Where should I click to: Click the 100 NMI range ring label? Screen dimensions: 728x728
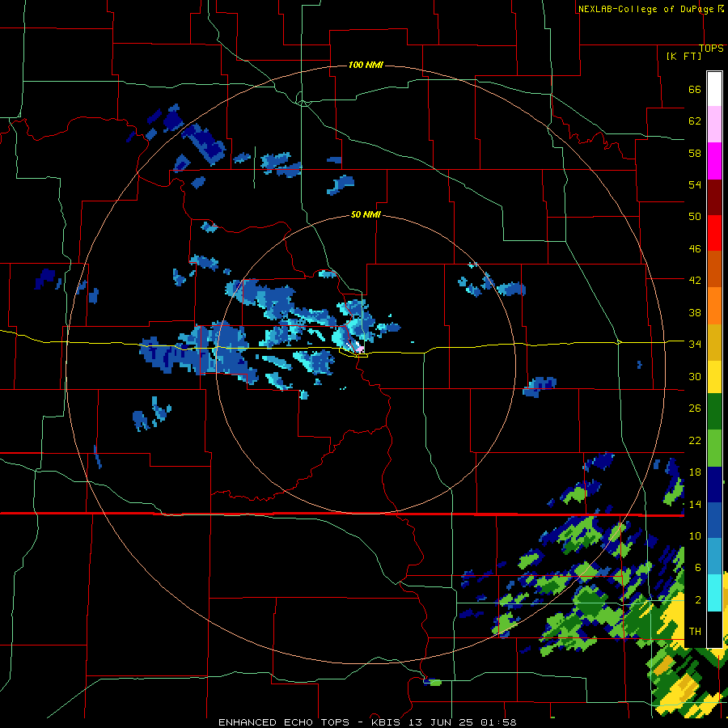pyautogui.click(x=366, y=65)
